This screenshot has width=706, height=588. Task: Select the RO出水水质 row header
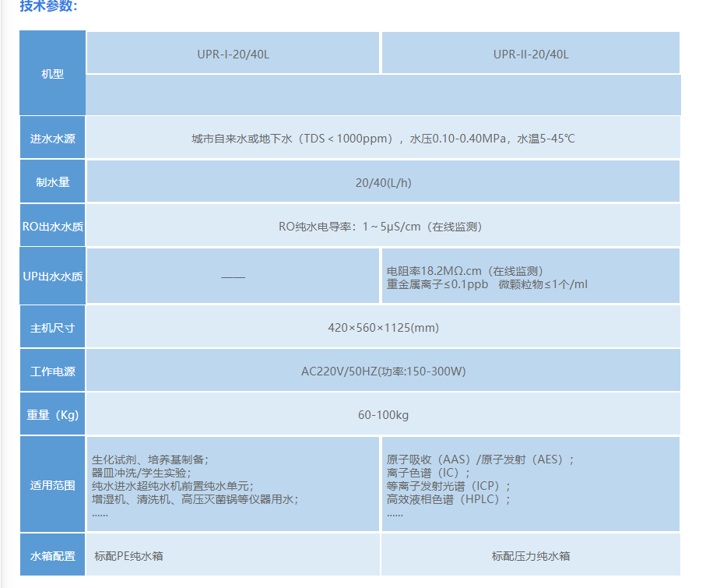(x=52, y=227)
